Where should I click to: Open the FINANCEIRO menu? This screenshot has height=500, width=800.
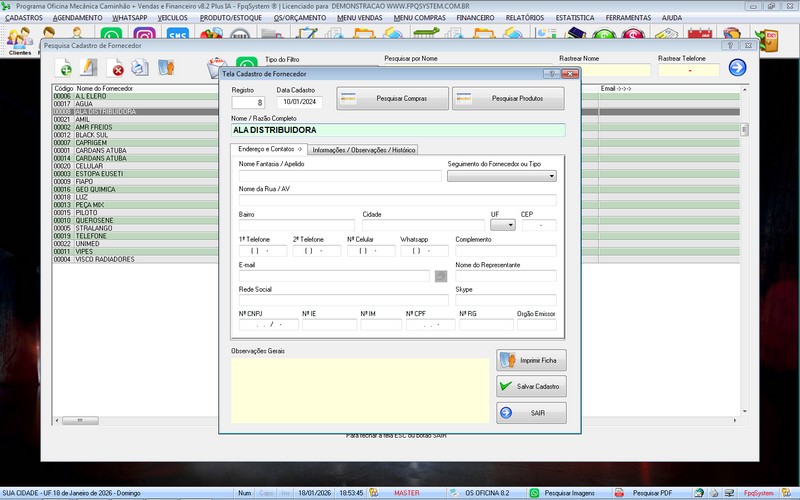pyautogui.click(x=474, y=18)
